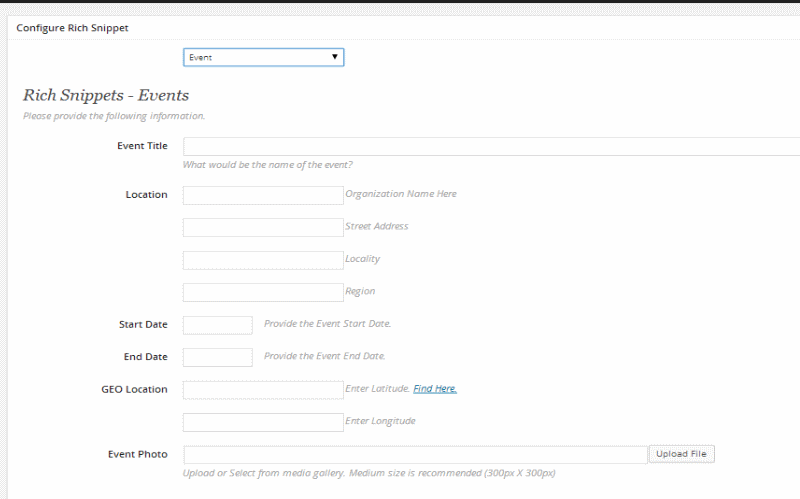
Task: Click the Rich Snippets - Events heading
Action: pos(106,95)
